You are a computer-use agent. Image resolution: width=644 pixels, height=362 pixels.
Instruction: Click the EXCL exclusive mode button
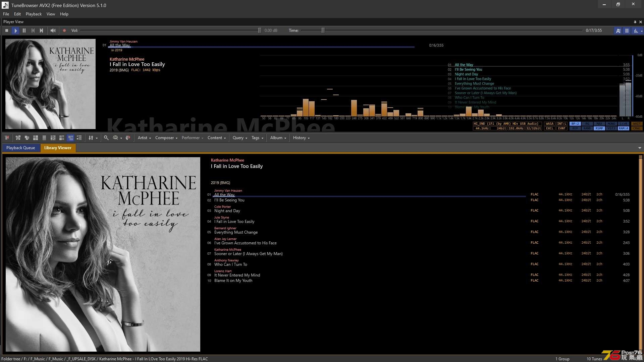(x=550, y=128)
